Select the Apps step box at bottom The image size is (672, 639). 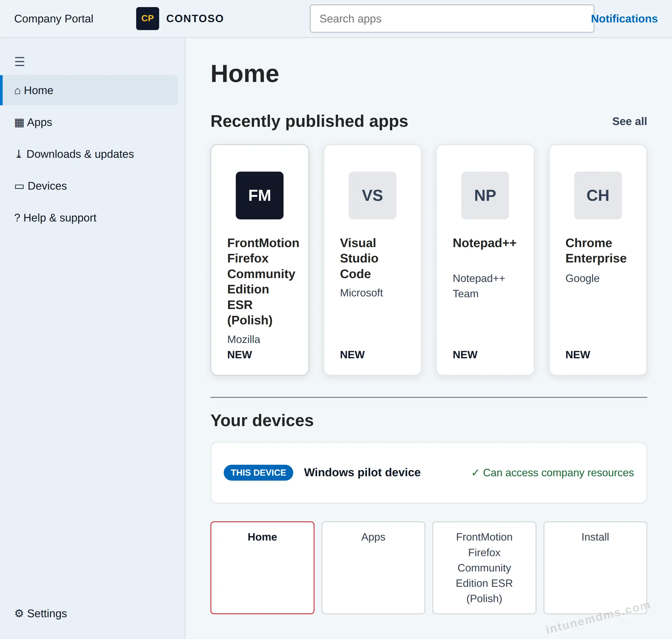point(373,567)
